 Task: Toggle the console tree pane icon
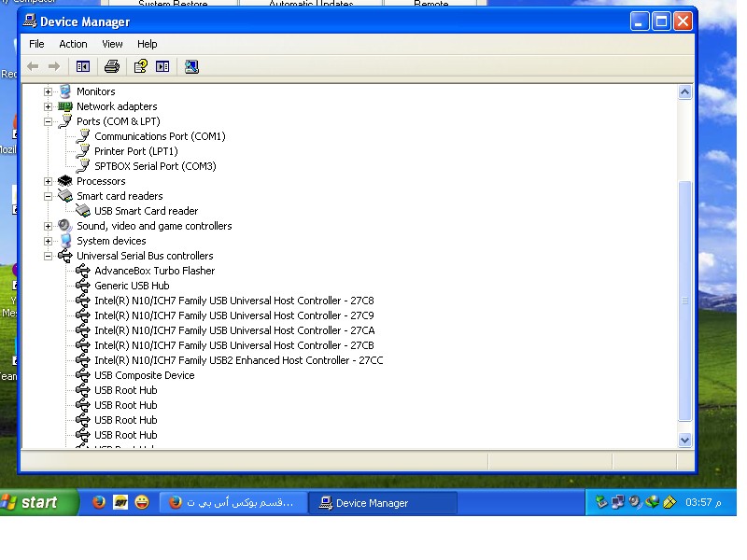pyautogui.click(x=83, y=66)
